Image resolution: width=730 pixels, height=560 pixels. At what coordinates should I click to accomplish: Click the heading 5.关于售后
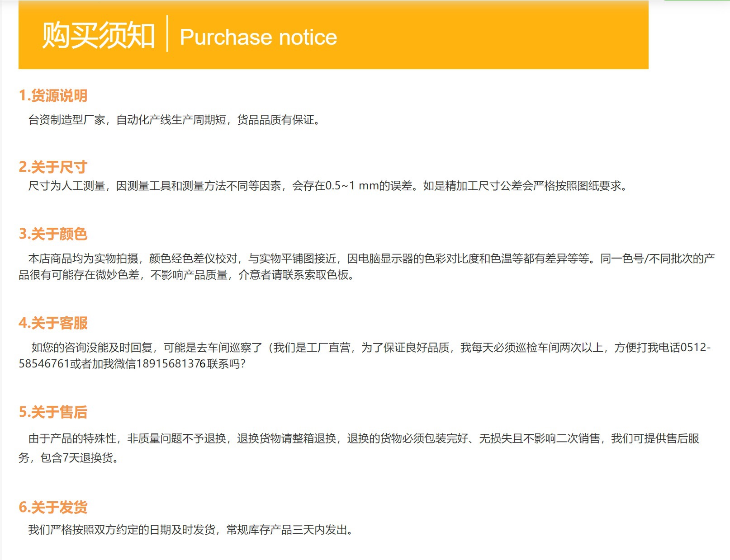coord(53,412)
